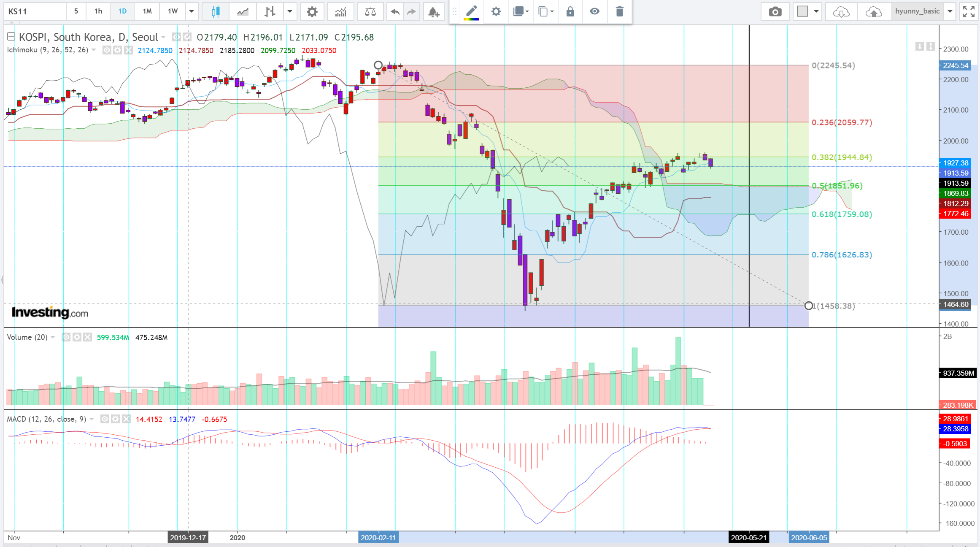This screenshot has width=980, height=547.
Task: Create an alert with the bell icon
Action: pyautogui.click(x=433, y=11)
